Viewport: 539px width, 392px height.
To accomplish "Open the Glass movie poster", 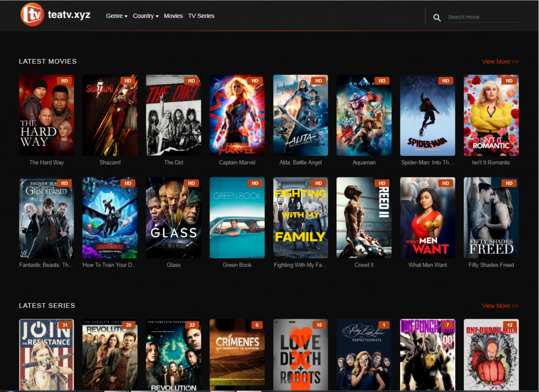I will (x=174, y=218).
